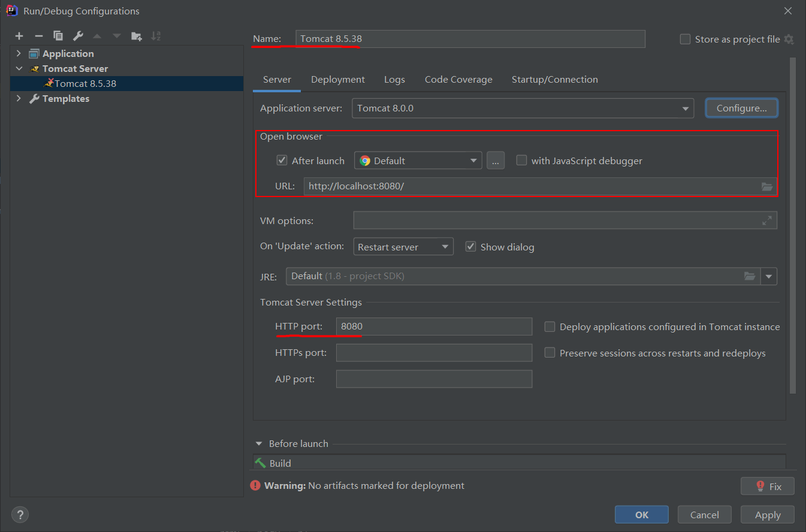Switch to Logs tab
The height and width of the screenshot is (532, 806).
(394, 80)
